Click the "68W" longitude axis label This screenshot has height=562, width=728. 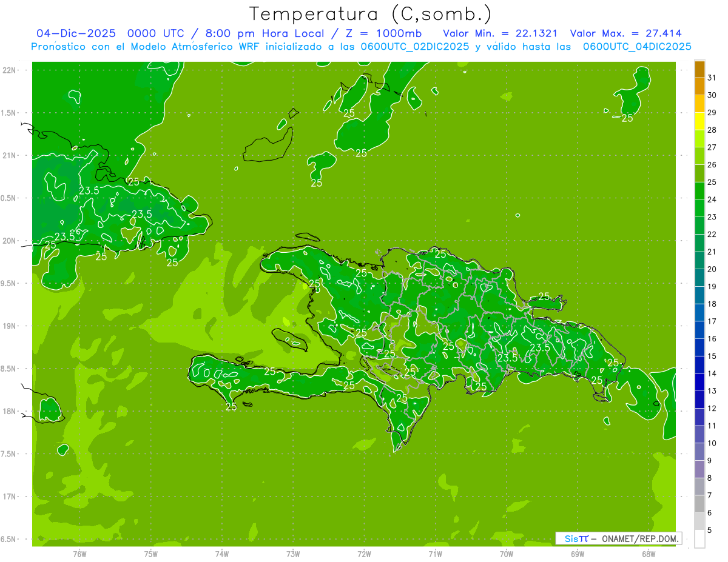coord(649,554)
